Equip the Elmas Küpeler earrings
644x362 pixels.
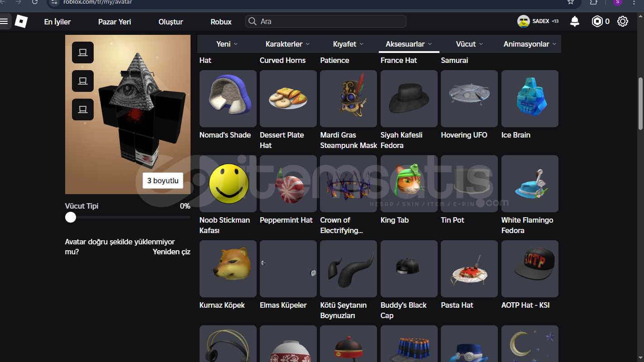coord(288,269)
